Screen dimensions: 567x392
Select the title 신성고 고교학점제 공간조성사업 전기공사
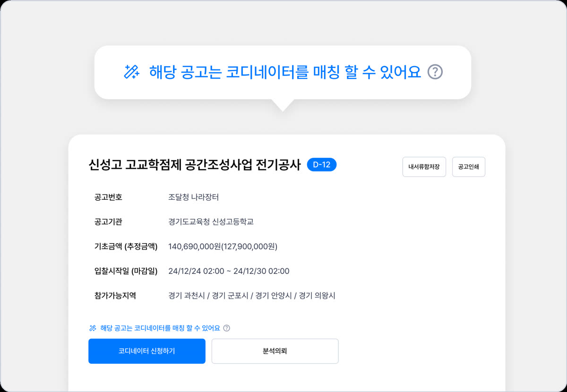[195, 165]
